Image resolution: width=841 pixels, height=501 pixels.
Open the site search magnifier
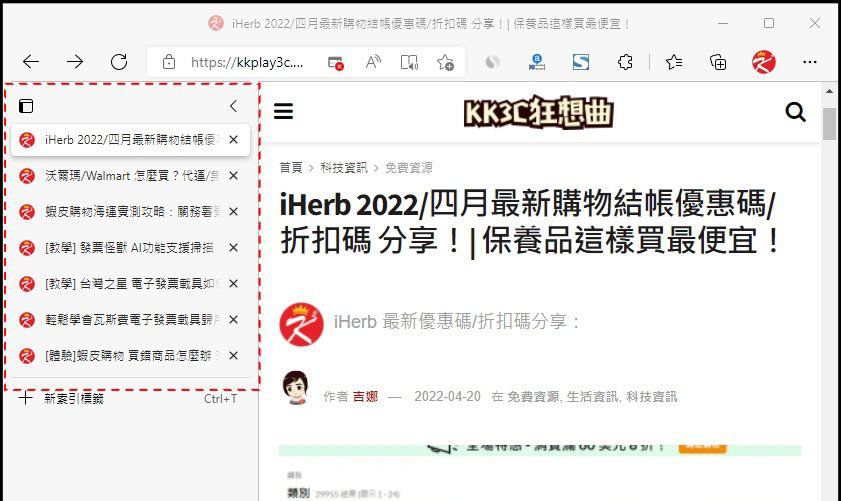pos(795,112)
